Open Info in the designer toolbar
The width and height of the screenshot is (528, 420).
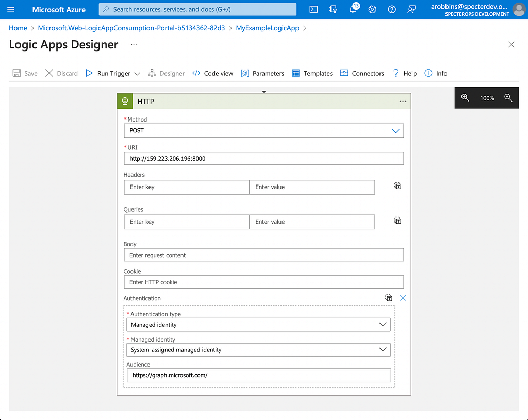pyautogui.click(x=436, y=73)
